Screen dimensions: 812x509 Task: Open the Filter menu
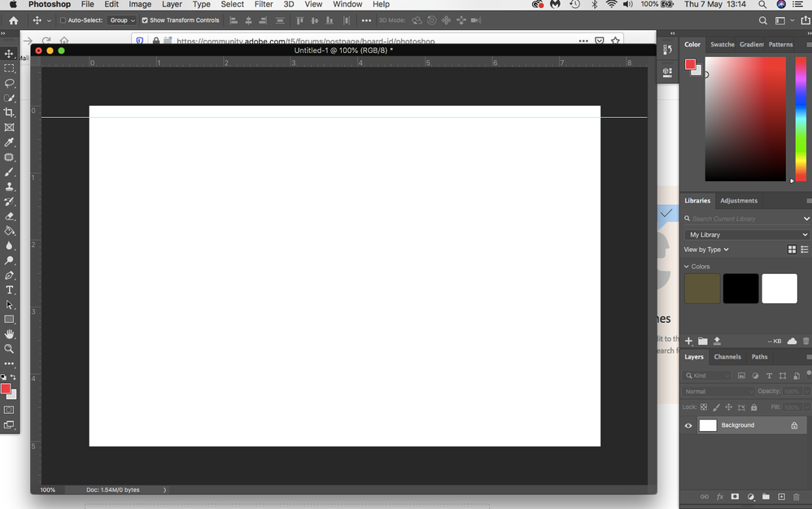(x=263, y=4)
